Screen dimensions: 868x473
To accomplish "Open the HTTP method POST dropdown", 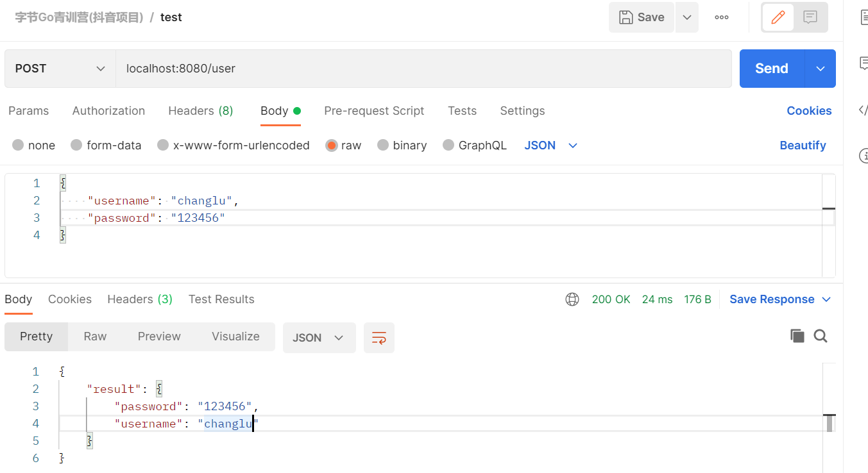I will [60, 69].
